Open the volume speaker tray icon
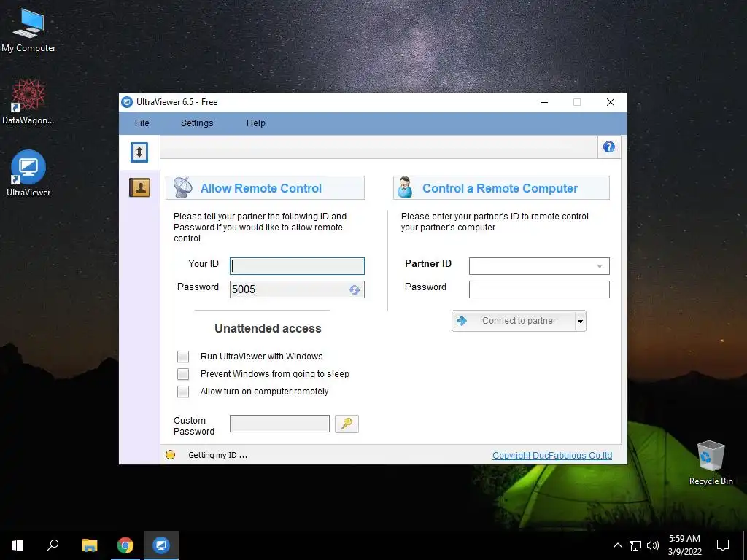Image resolution: width=747 pixels, height=560 pixels. pyautogui.click(x=653, y=545)
